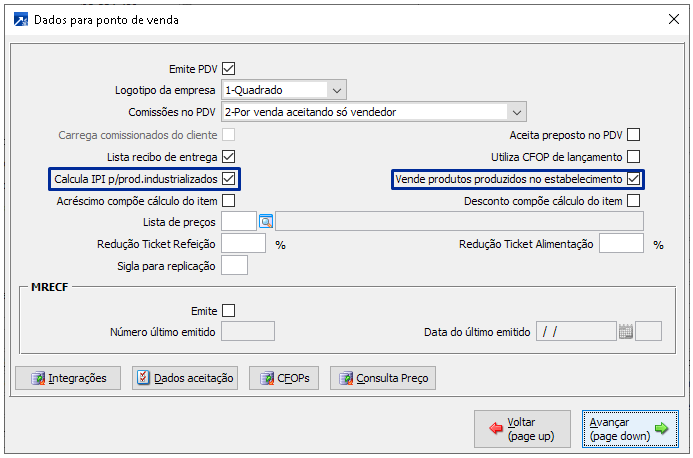Viewport: 693px width, 458px height.
Task: Uncheck Vende produtos produzidos no estabelecimento
Action: point(633,179)
